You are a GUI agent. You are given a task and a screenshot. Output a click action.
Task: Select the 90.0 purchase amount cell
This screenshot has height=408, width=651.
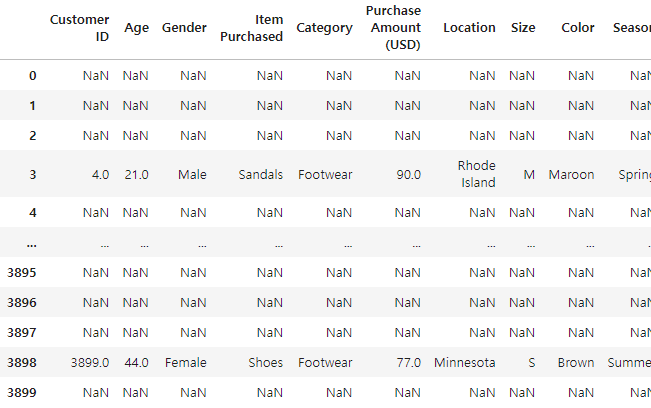point(409,174)
